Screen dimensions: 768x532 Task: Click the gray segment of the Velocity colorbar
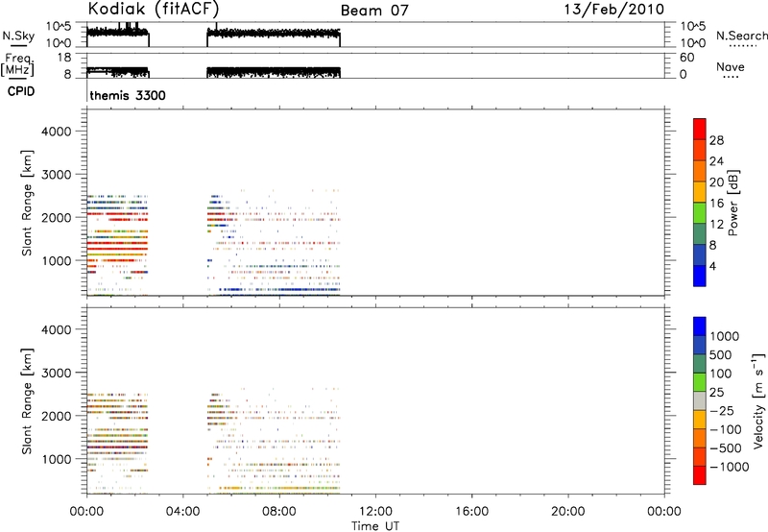click(x=700, y=401)
